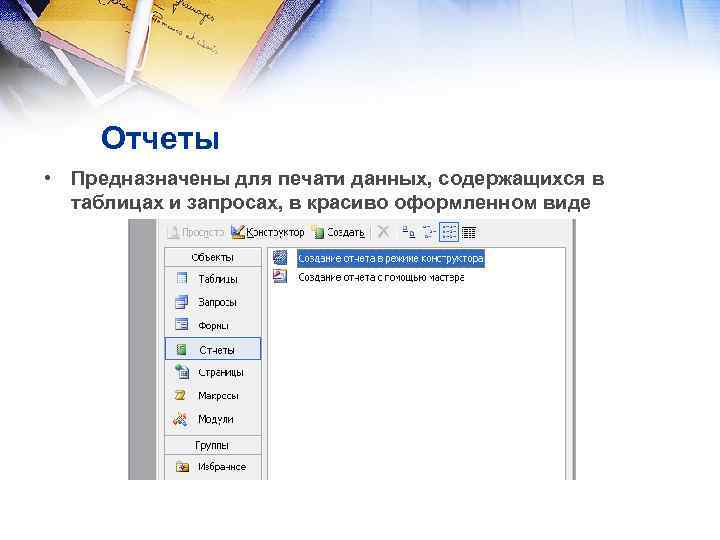This screenshot has height=540, width=720.
Task: Open the Избранное favorites group
Action: (213, 467)
